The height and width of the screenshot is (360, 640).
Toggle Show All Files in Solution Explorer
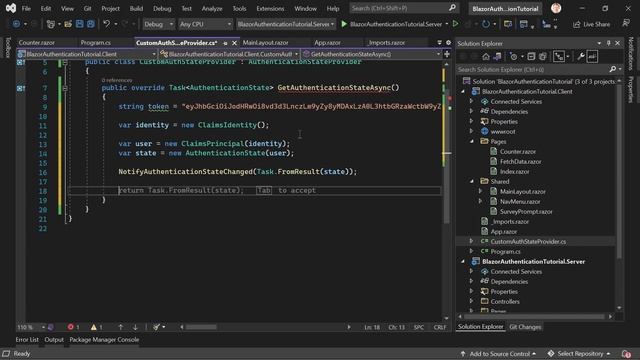[542, 56]
